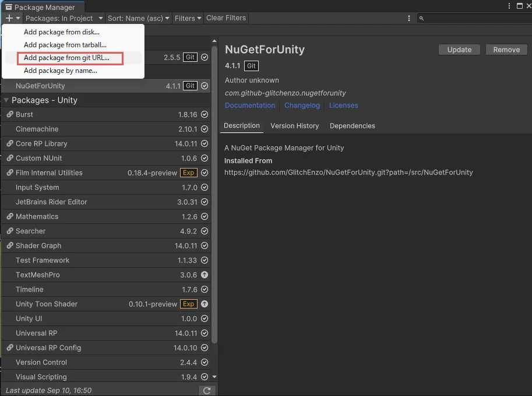Click the Git tag next to version 4.1.1 in details
532x396 pixels.
251,66
